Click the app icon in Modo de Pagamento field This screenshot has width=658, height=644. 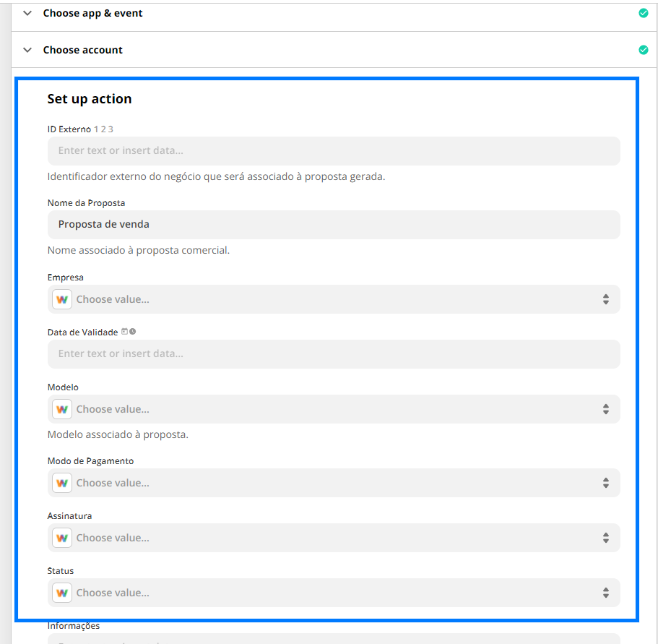pos(61,483)
